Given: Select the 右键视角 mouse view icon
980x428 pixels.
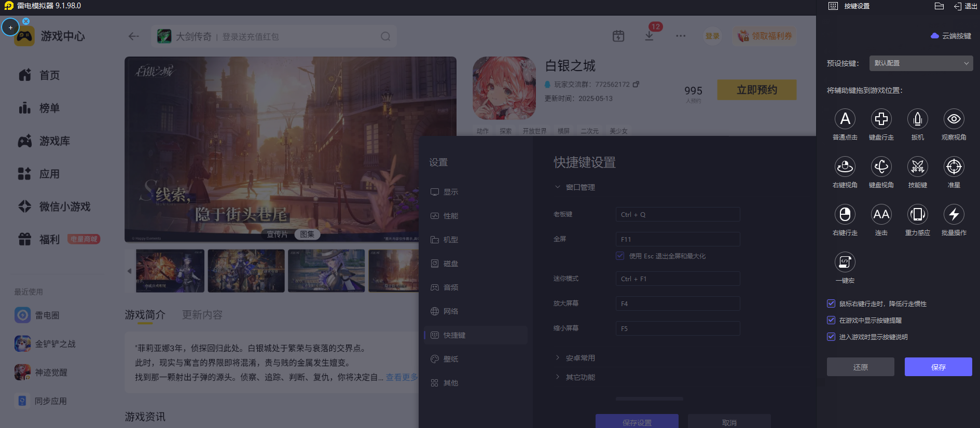Looking at the screenshot, I should [845, 167].
